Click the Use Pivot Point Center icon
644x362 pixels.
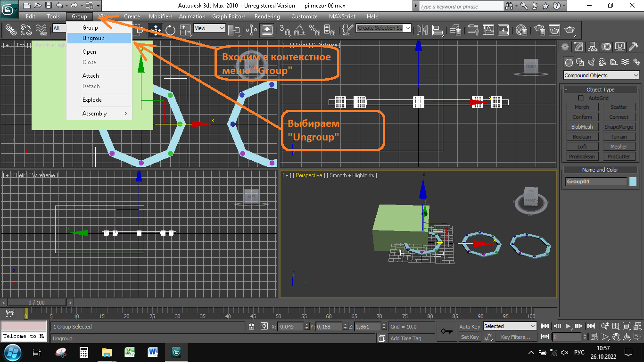click(x=234, y=30)
